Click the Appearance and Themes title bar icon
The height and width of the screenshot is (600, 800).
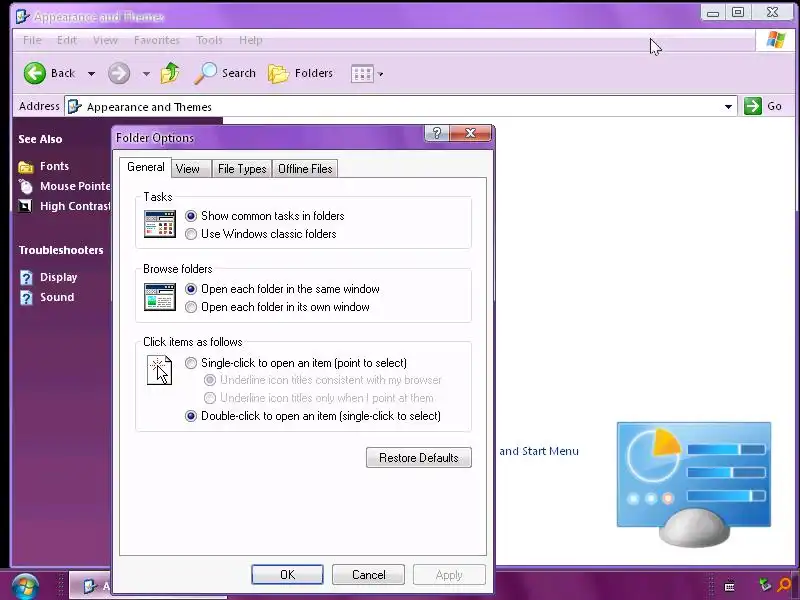tap(22, 16)
